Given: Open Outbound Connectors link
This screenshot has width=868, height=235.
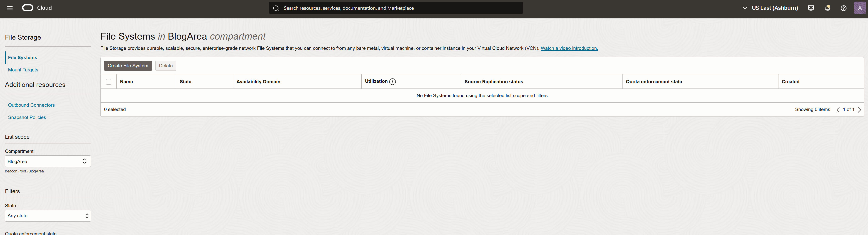Looking at the screenshot, I should click(31, 105).
